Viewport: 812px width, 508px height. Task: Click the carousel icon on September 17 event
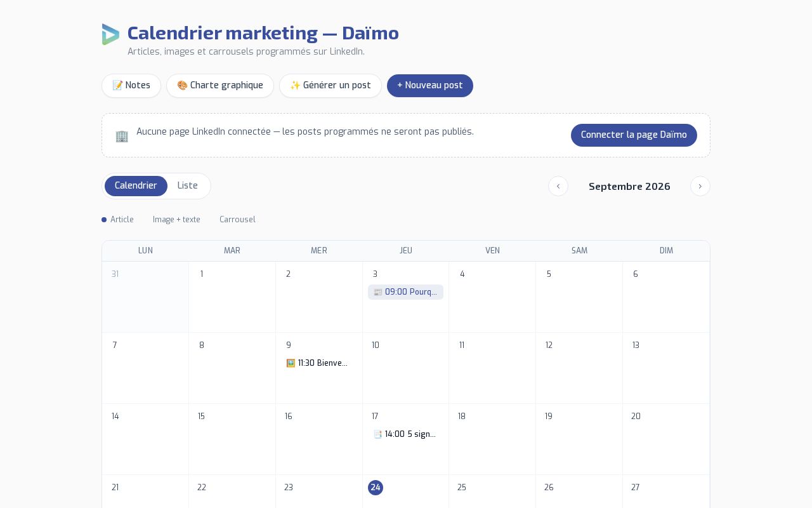point(378,434)
